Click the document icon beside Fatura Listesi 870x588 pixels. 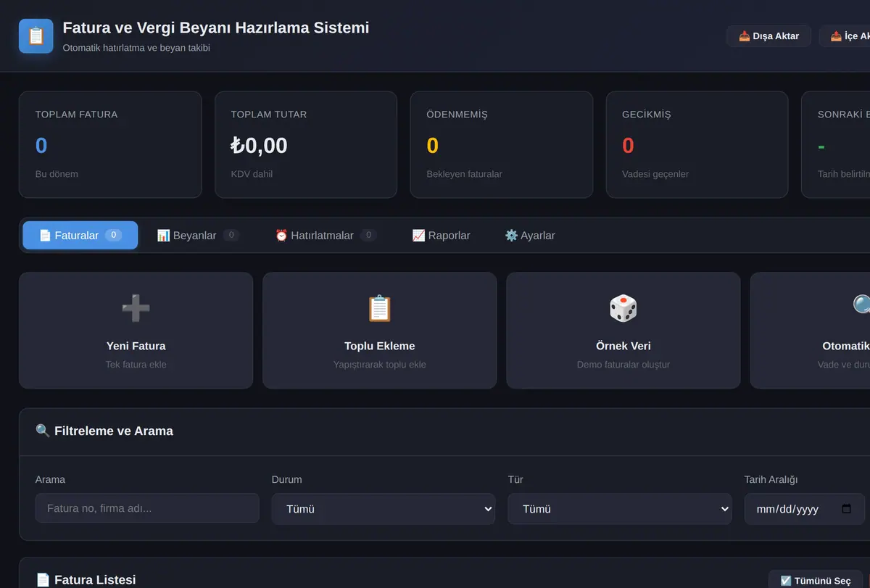(x=43, y=580)
